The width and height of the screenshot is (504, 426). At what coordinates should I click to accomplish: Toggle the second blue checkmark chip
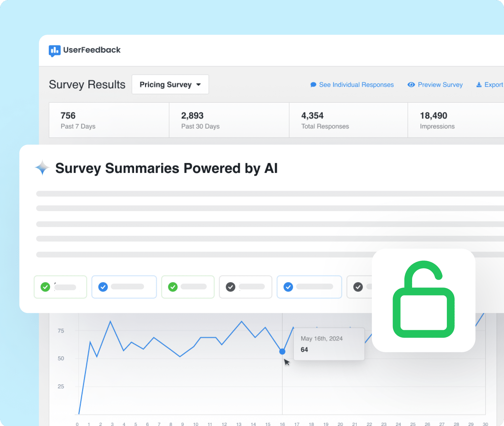[309, 287]
